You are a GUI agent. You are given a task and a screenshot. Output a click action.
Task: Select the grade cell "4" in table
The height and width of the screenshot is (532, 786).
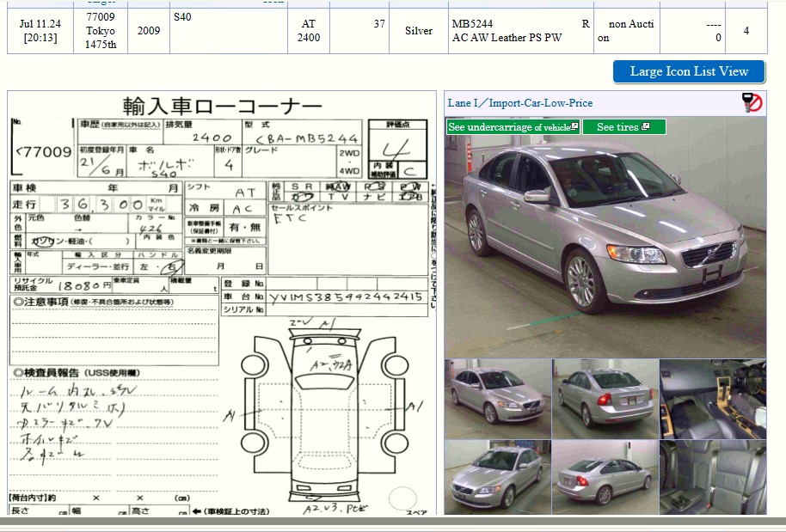(x=746, y=31)
